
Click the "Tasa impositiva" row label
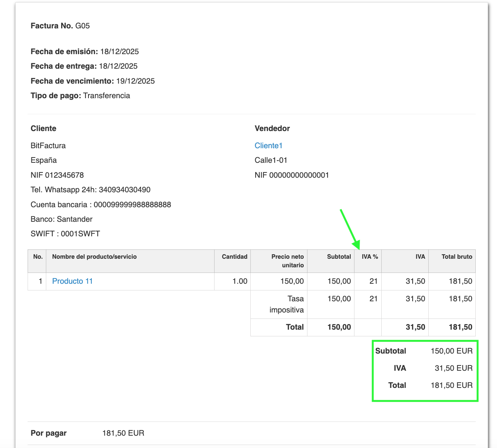pos(287,304)
